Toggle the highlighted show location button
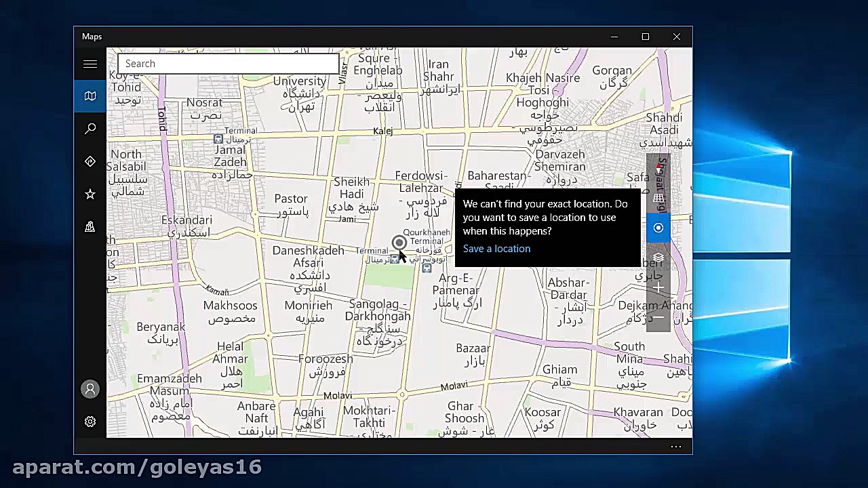Viewport: 868px width, 488px height. [658, 228]
